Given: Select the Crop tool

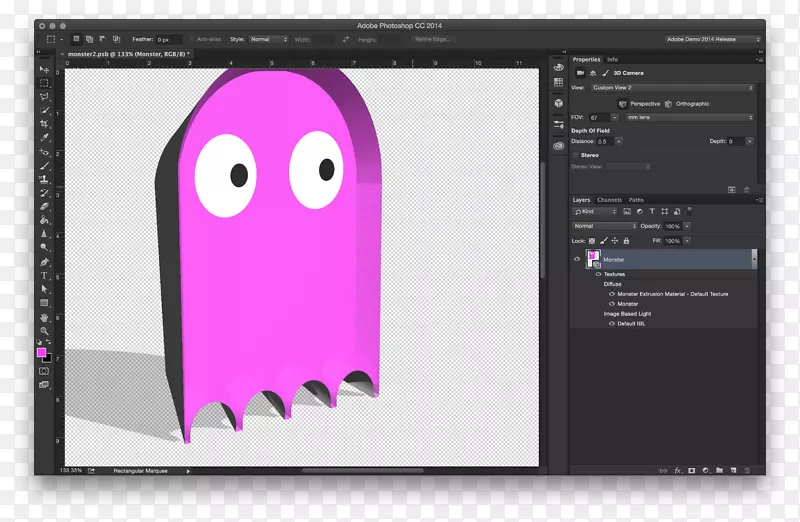Looking at the screenshot, I should tap(44, 125).
